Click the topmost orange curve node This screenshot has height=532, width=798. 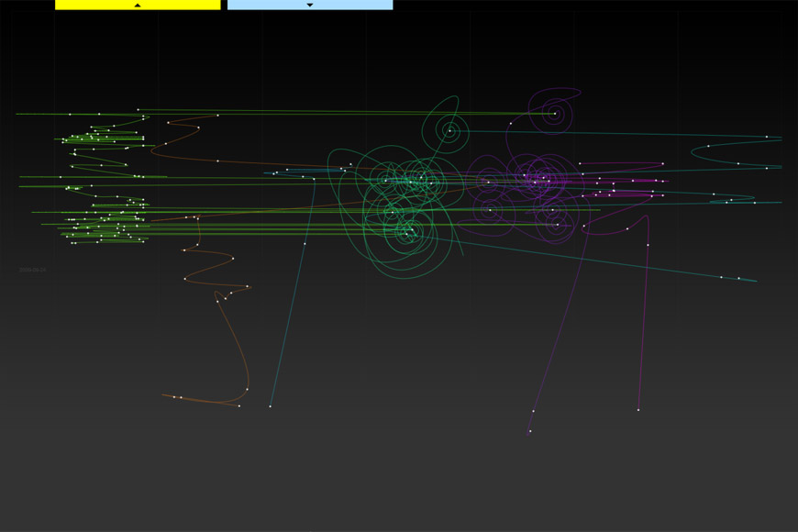[x=217, y=116]
